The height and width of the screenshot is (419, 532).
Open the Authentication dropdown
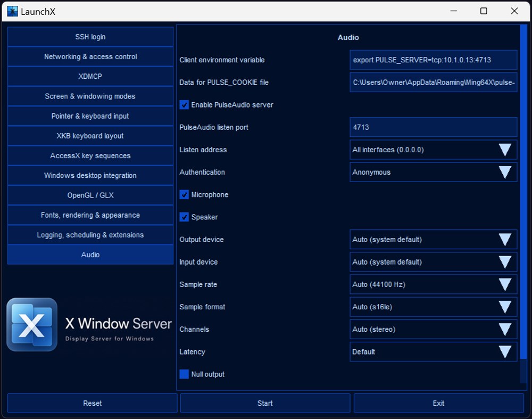click(433, 172)
